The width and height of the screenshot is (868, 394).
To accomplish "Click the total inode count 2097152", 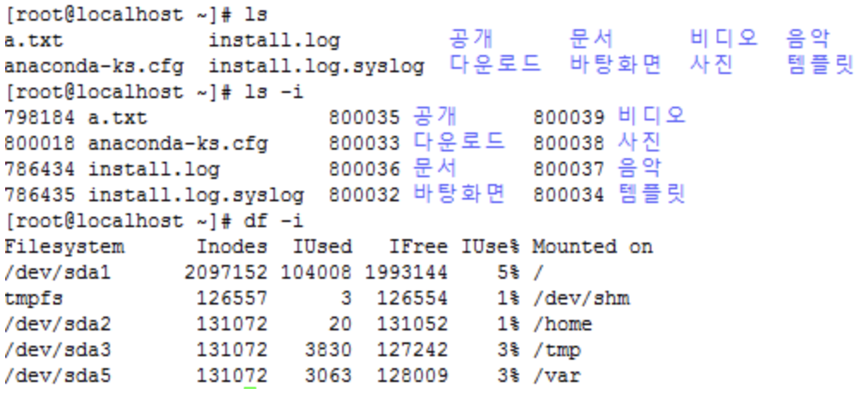I will [226, 273].
